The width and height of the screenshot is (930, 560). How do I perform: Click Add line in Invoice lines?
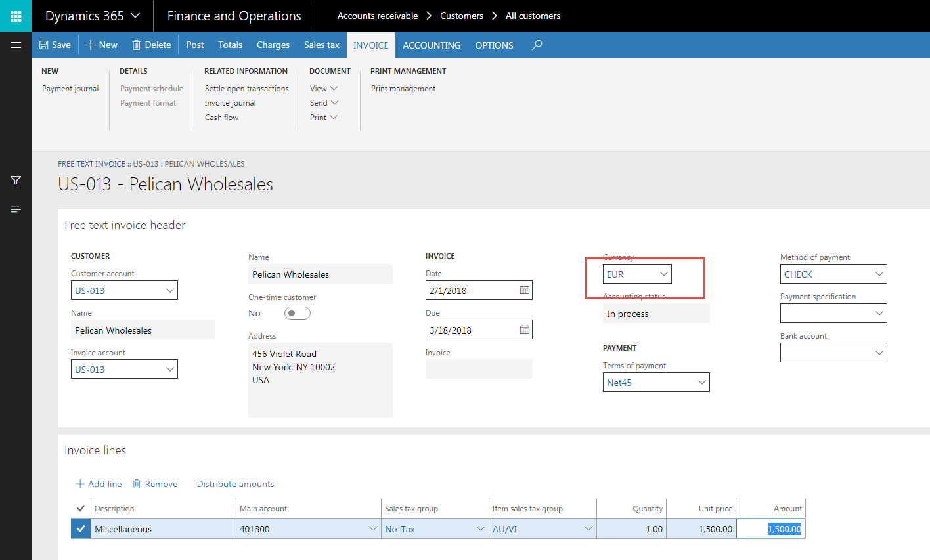[x=99, y=484]
